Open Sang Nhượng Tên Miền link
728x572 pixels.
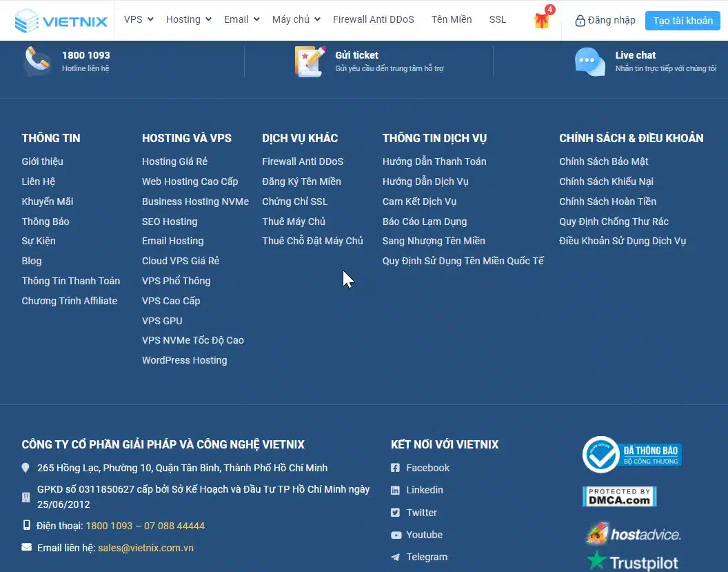pyautogui.click(x=434, y=241)
